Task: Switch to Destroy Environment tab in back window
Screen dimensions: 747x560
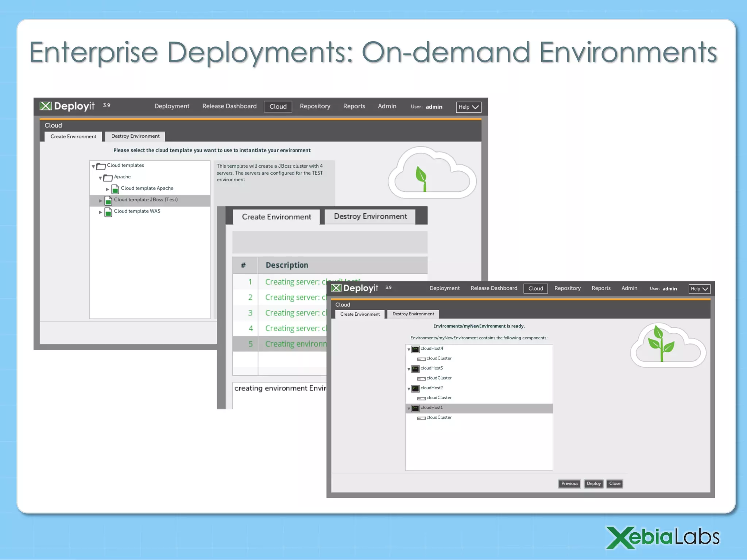Action: 135,136
